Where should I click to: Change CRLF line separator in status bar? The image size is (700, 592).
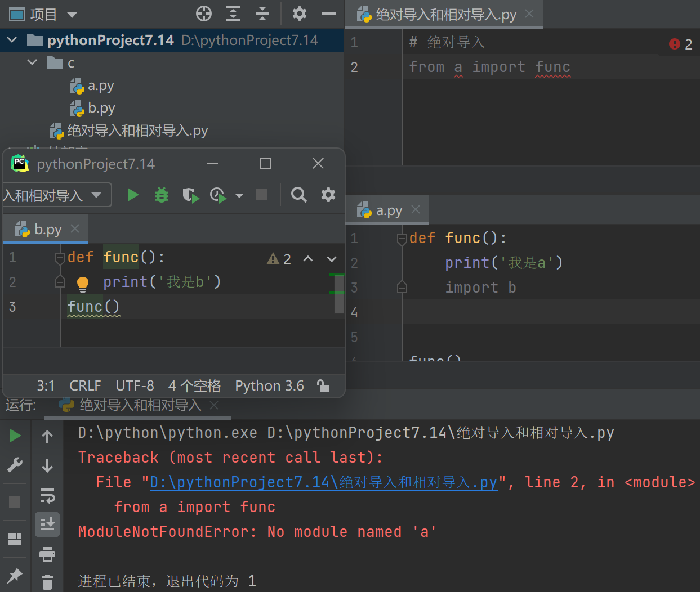click(x=85, y=385)
